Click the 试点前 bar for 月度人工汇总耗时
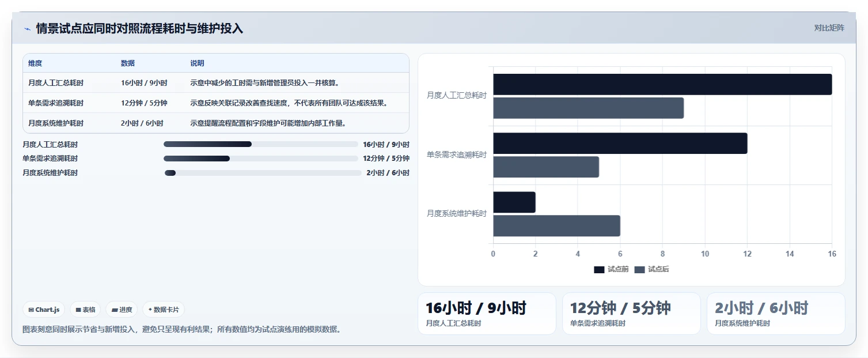This screenshot has height=358, width=868. tap(662, 84)
